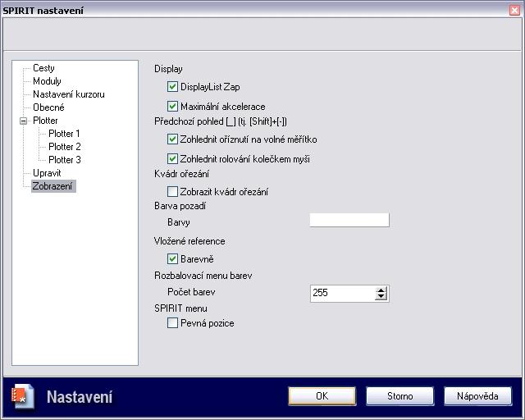The image size is (525, 420).
Task: Enable the Pevná pozice checkbox
Action: click(x=172, y=323)
